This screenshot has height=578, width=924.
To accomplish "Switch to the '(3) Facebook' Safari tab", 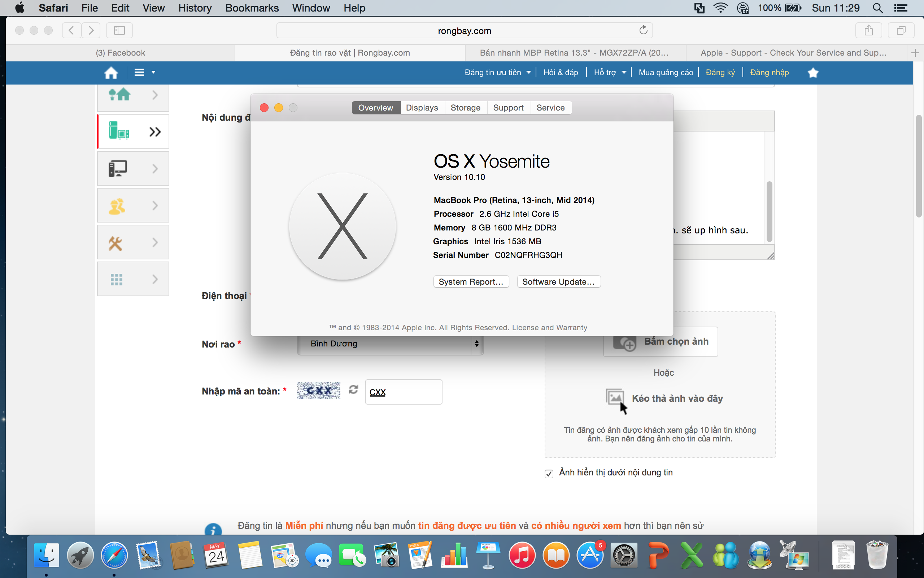I will pos(120,53).
